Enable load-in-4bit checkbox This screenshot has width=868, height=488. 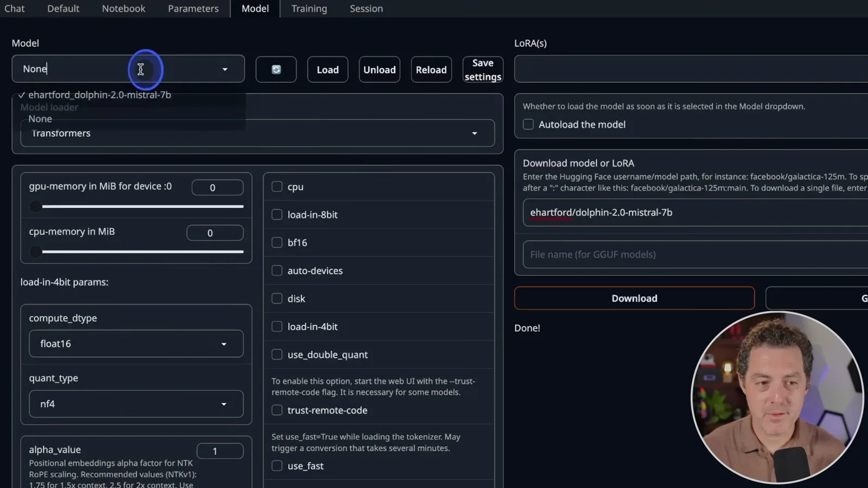pos(277,326)
